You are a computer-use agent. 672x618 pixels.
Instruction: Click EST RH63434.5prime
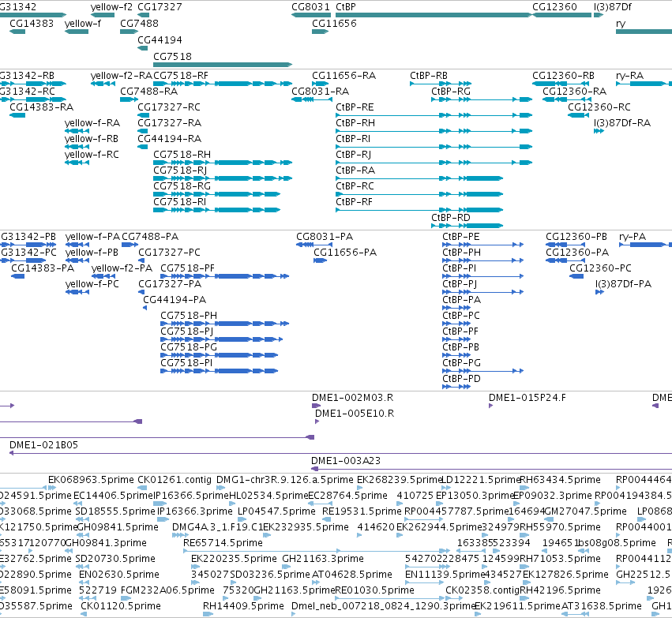click(560, 480)
